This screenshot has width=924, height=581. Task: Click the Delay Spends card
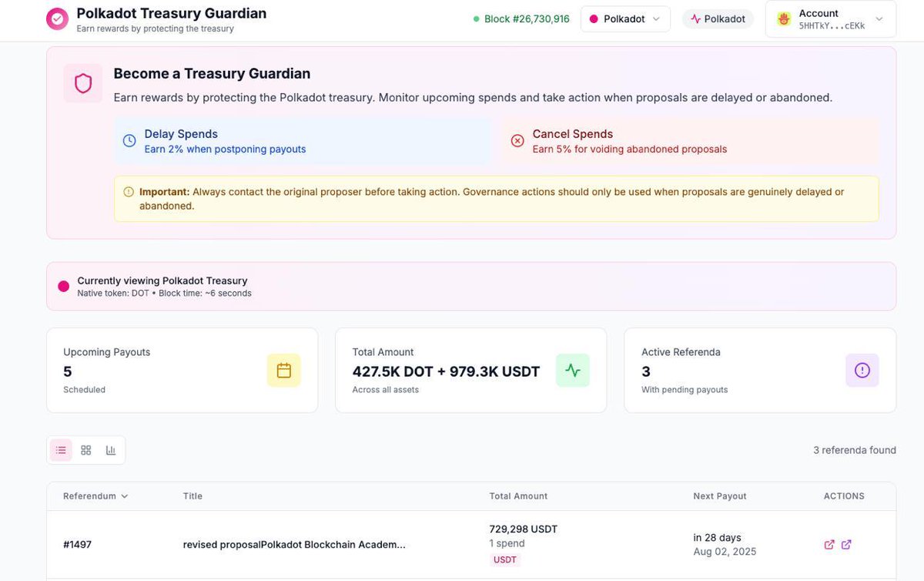[303, 141]
